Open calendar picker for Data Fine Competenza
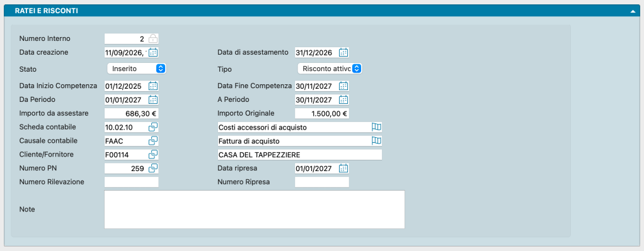This screenshot has width=644, height=251. (343, 86)
